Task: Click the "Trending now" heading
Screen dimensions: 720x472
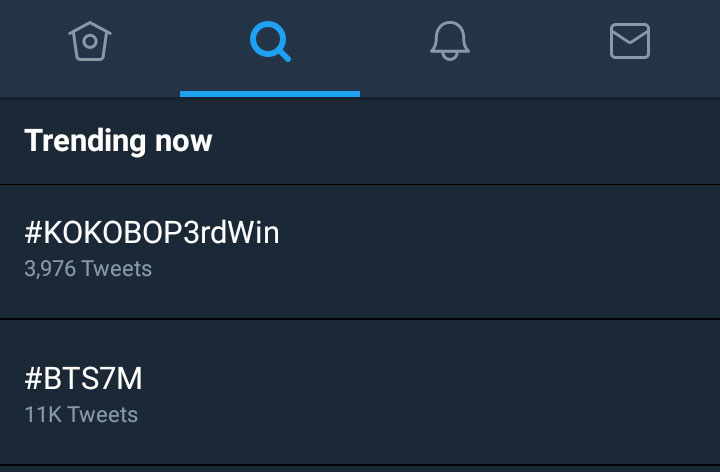Action: (118, 140)
